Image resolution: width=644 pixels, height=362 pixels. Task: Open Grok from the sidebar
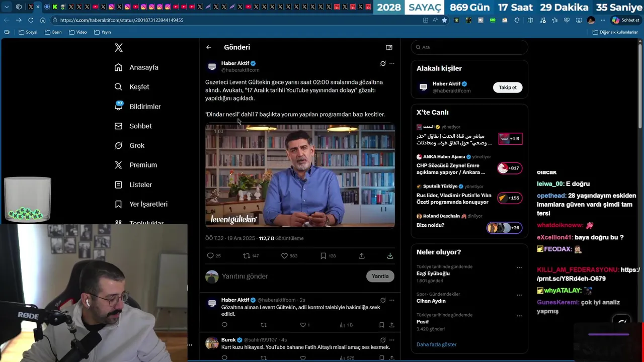[x=129, y=145]
